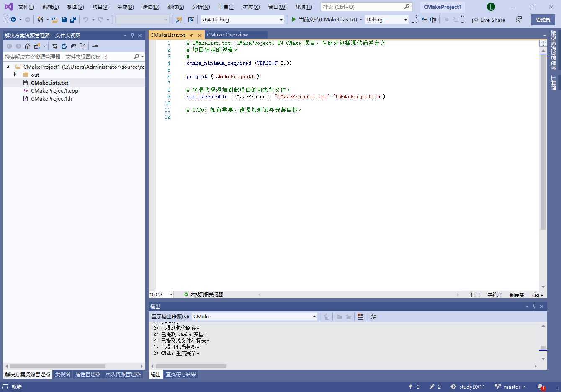Pin the Solution Explorer panel
The height and width of the screenshot is (392, 561).
click(x=132, y=35)
